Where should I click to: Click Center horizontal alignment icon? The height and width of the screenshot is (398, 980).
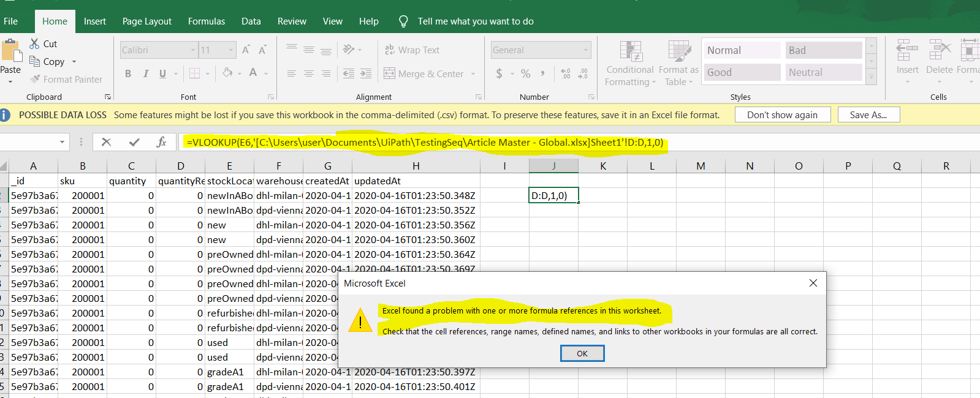pyautogui.click(x=309, y=73)
